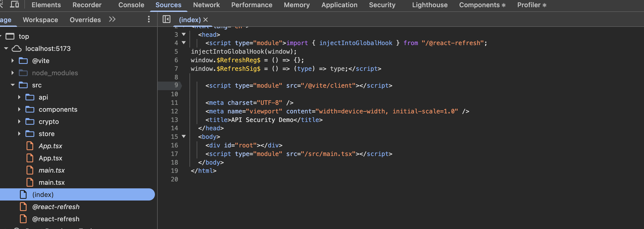Click the store folder icon
Image resolution: width=644 pixels, height=229 pixels.
coord(30,134)
